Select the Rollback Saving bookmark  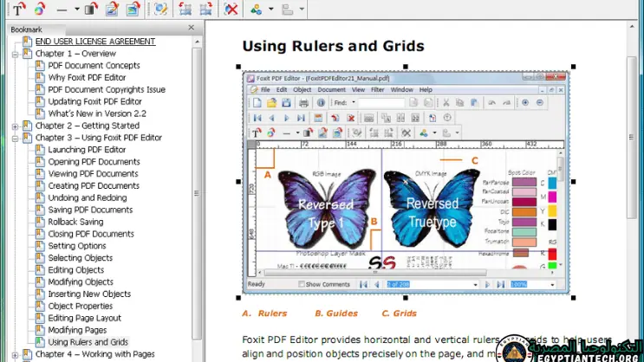point(75,222)
